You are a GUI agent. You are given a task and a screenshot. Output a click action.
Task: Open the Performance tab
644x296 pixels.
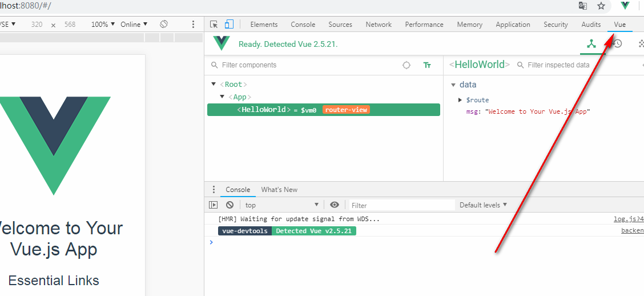(x=424, y=25)
